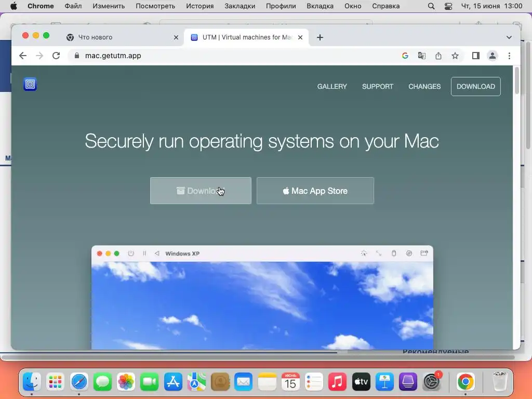Open Contacts from the Dock
Screen dimensions: 532x399
(220, 382)
